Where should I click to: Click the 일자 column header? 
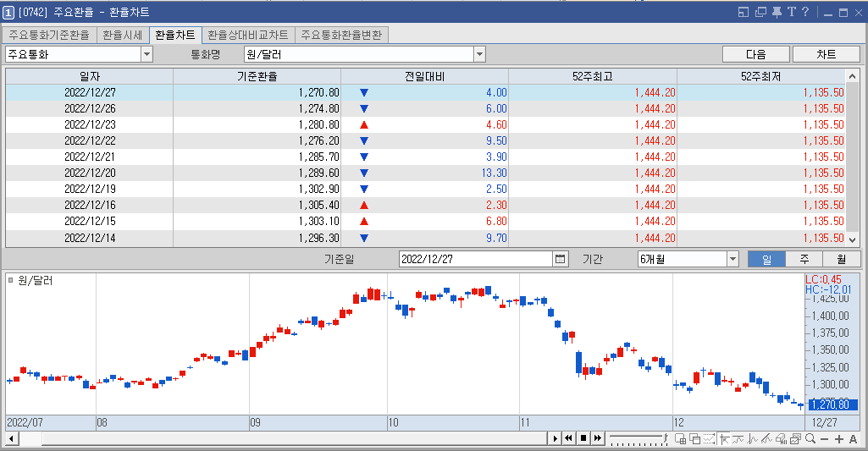tap(90, 76)
